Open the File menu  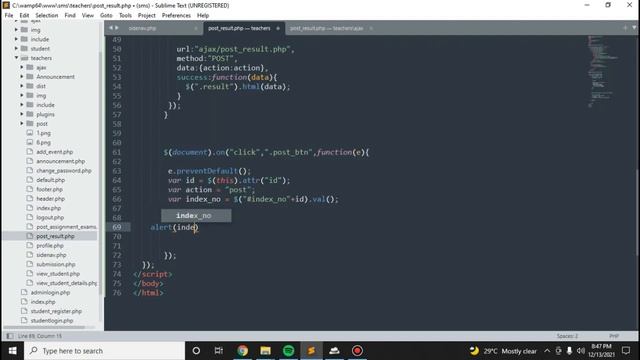(9, 15)
